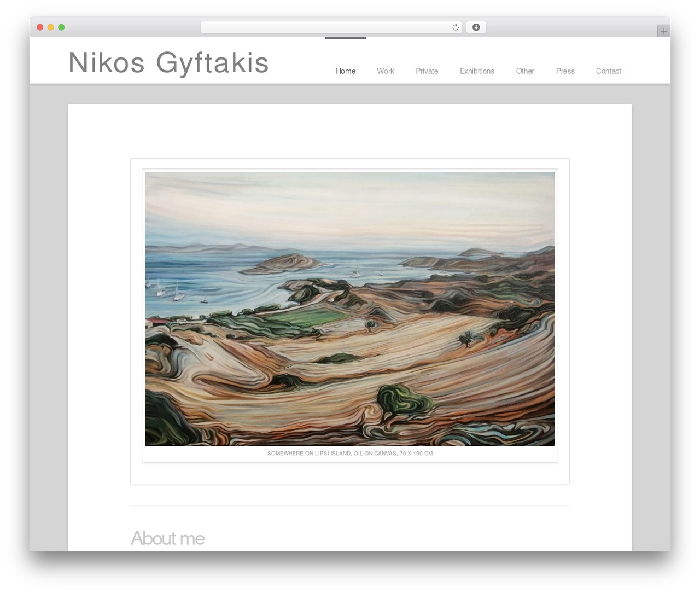Open the browser downloads button
The width and height of the screenshot is (700, 593).
476,27
